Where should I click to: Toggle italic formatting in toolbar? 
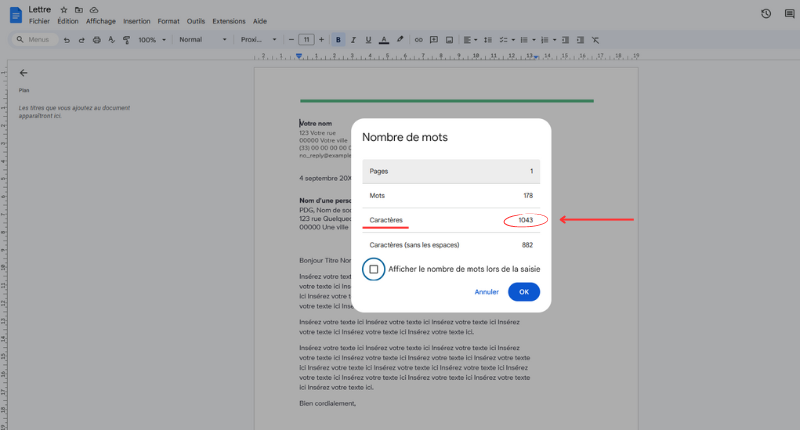point(354,40)
